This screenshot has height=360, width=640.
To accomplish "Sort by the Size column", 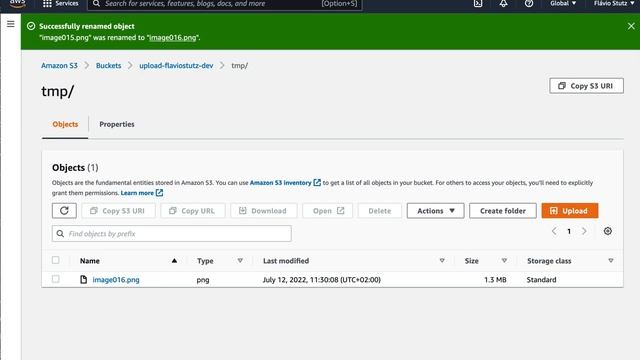I will pos(504,260).
